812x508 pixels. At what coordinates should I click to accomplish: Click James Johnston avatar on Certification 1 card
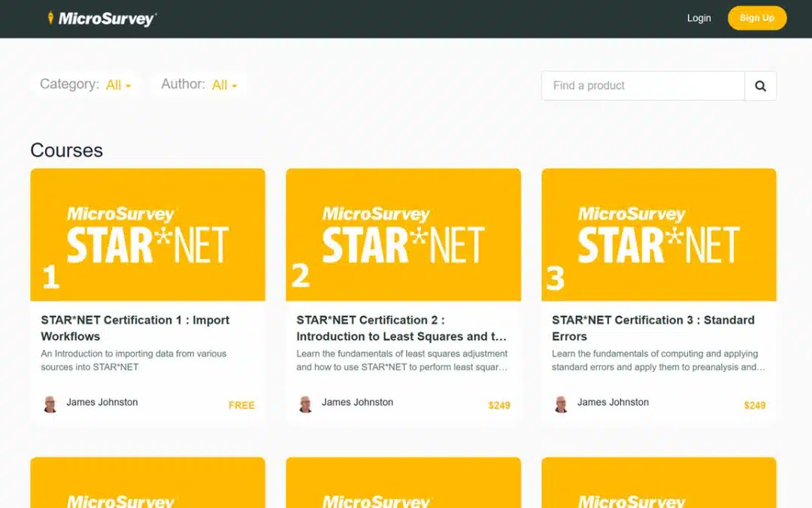(x=50, y=404)
